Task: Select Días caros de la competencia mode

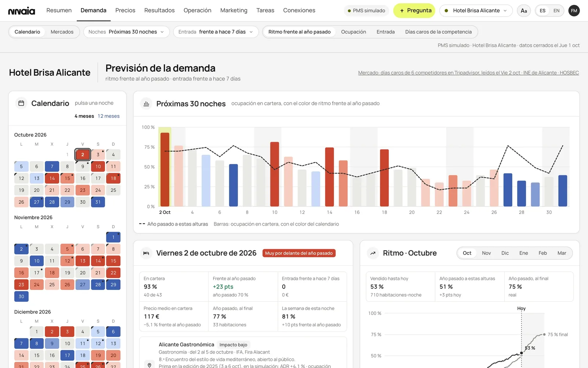Action: pyautogui.click(x=438, y=32)
